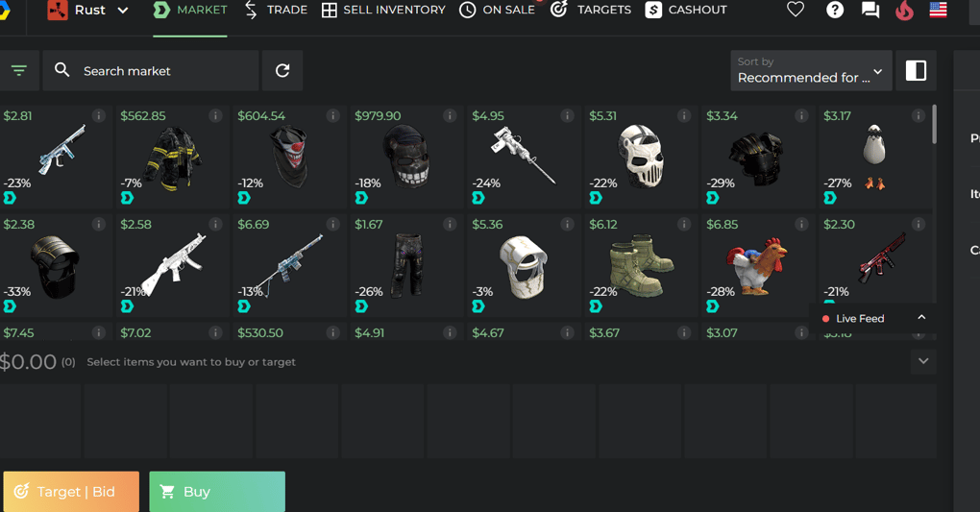Select the $4.95 jackhammer item
The width and height of the screenshot is (980, 512).
click(x=525, y=157)
